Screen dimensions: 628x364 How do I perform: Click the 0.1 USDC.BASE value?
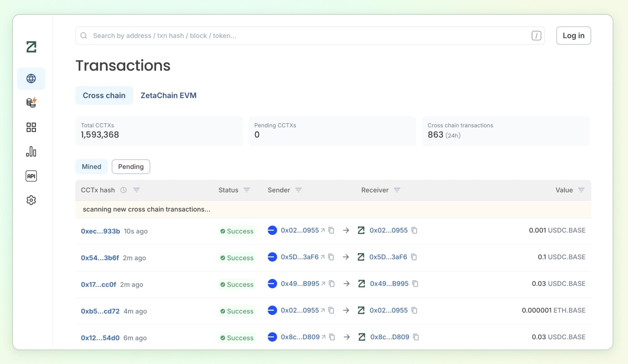pos(561,257)
